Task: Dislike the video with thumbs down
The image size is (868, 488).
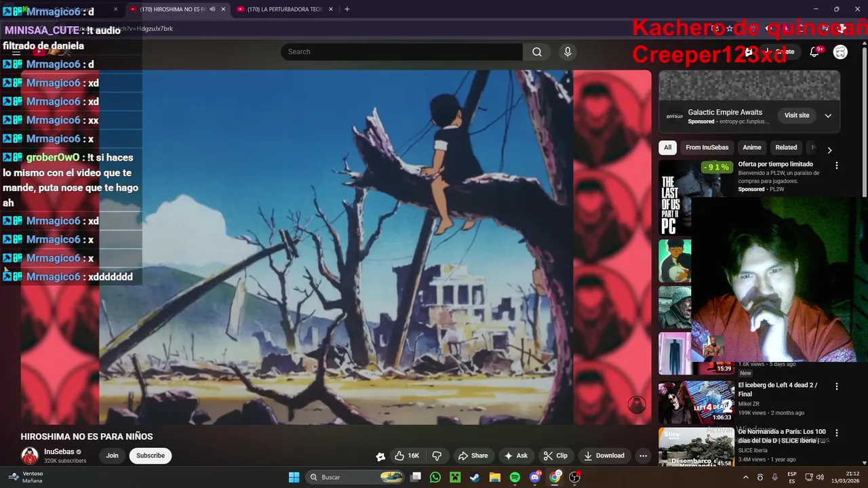Action: (x=437, y=455)
